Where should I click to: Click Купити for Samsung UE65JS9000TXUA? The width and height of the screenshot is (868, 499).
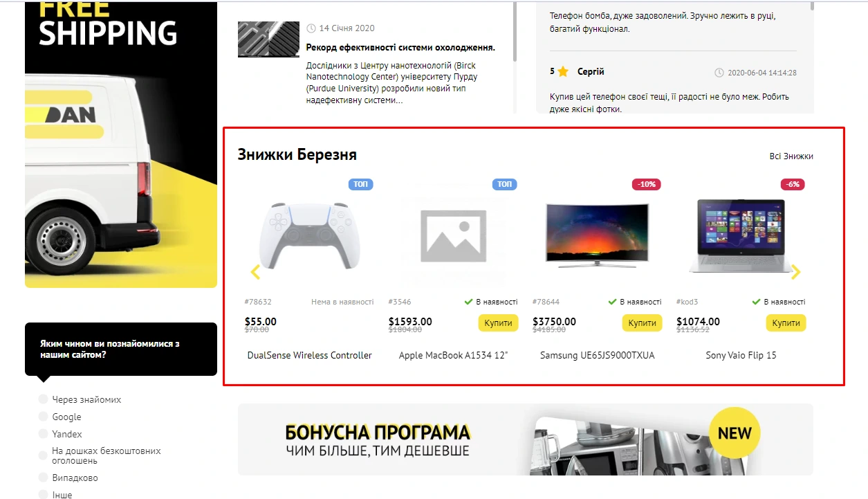[642, 323]
